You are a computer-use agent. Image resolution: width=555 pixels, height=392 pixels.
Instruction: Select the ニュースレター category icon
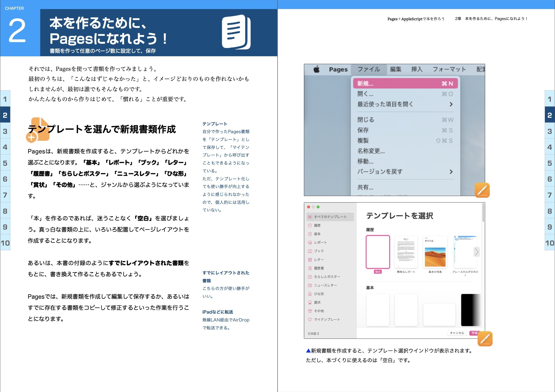pos(310,285)
